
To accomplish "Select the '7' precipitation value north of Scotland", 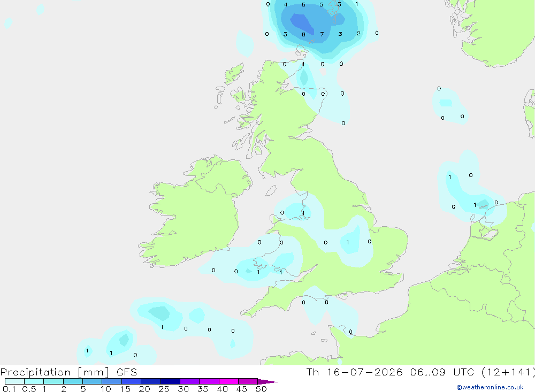I will pyautogui.click(x=322, y=34).
